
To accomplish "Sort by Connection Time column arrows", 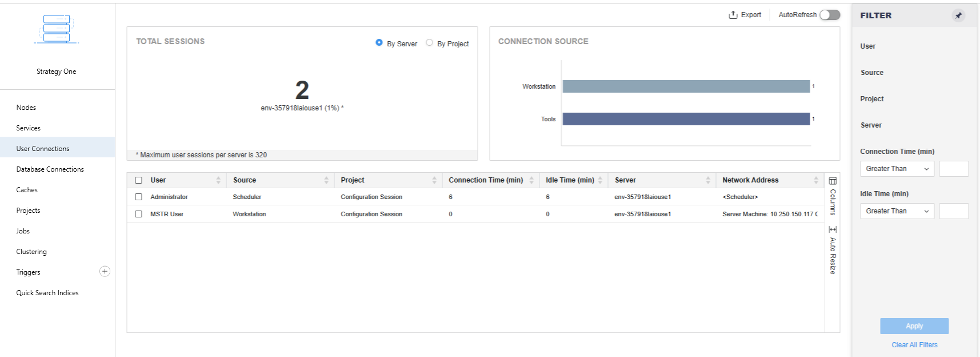I will [531, 180].
